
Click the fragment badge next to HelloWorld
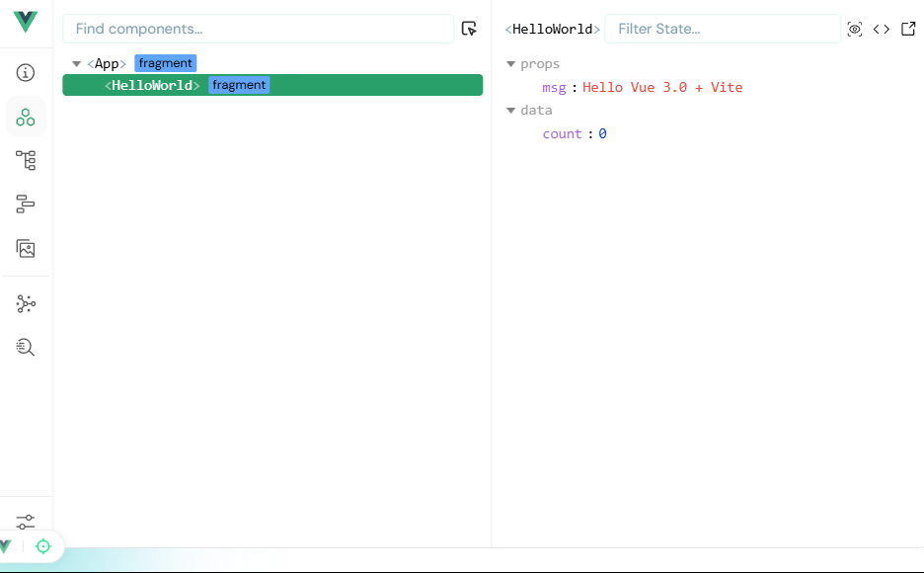pos(238,85)
